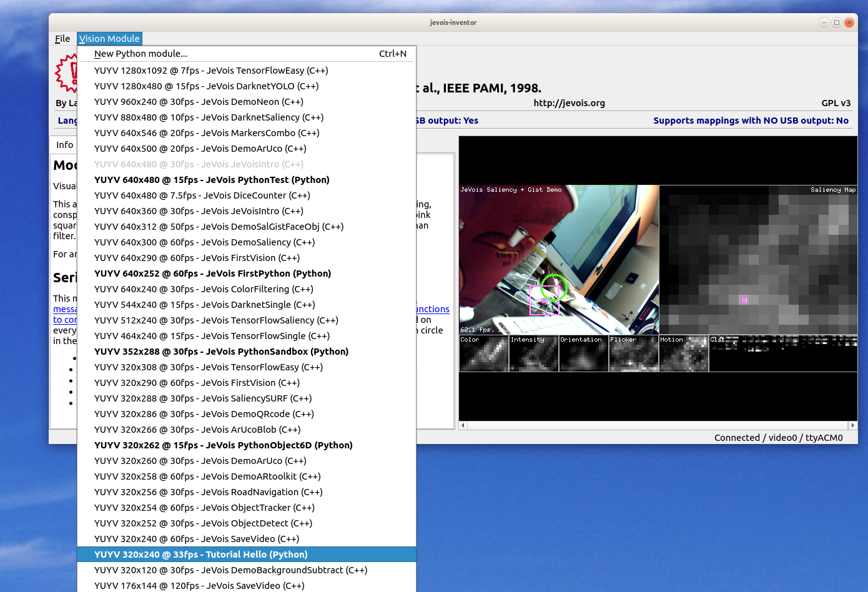
Task: Open the http://jevois.org link
Action: (x=569, y=103)
